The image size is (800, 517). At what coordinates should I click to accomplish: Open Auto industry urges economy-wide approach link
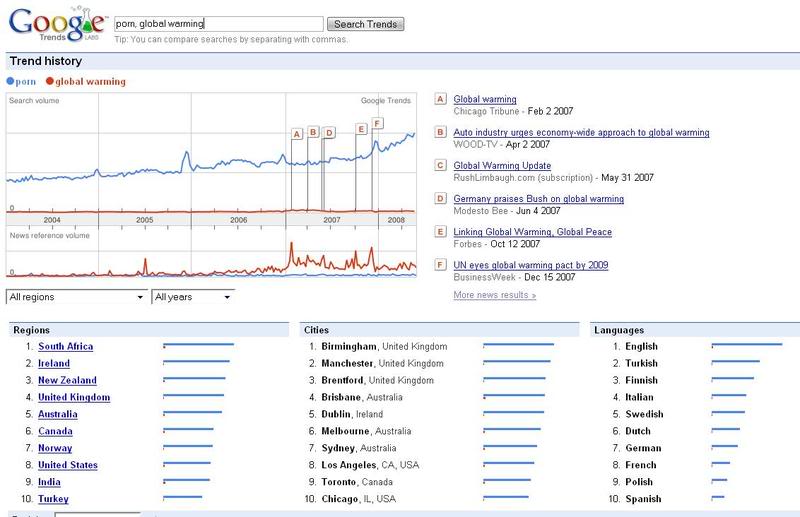pyautogui.click(x=581, y=133)
